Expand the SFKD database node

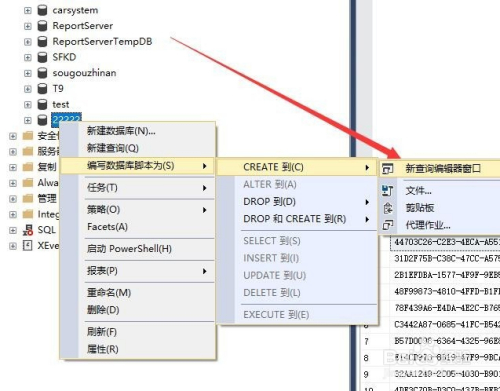[28, 58]
